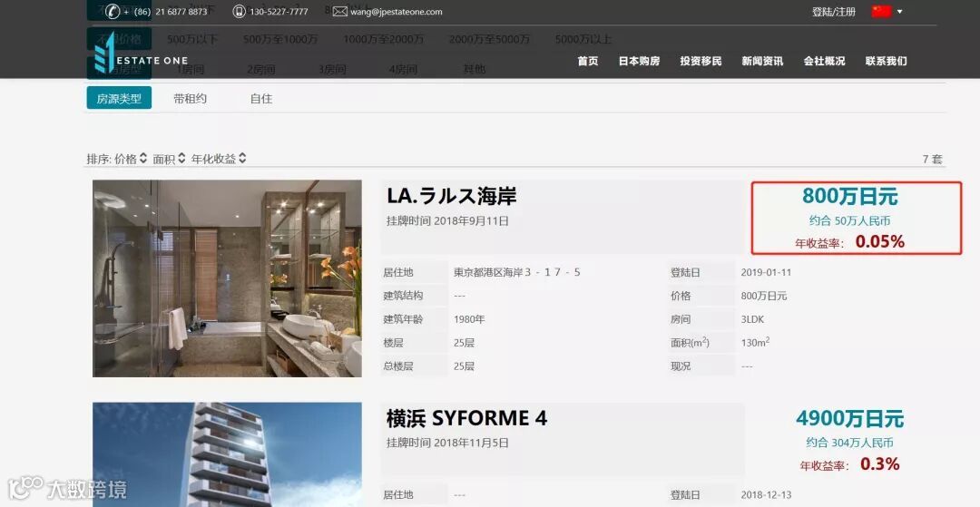Image resolution: width=980 pixels, height=507 pixels.
Task: Filter listings by 带租约
Action: [x=190, y=98]
